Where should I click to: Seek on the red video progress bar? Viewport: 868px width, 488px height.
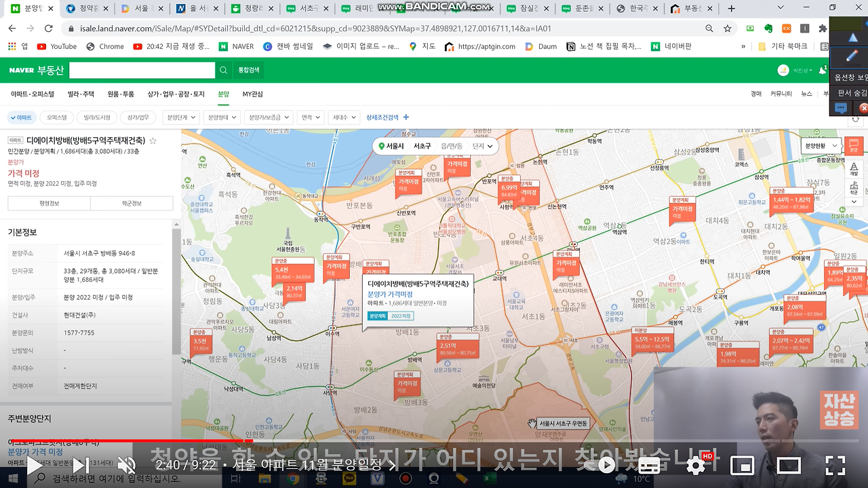(434, 440)
